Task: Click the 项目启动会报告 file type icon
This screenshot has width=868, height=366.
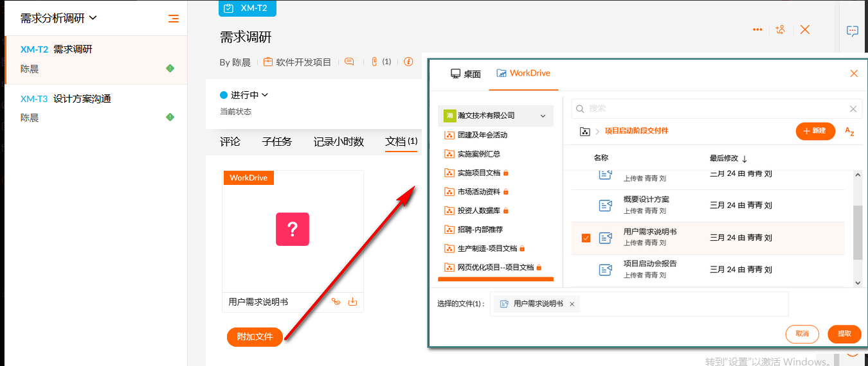Action: pyautogui.click(x=606, y=270)
